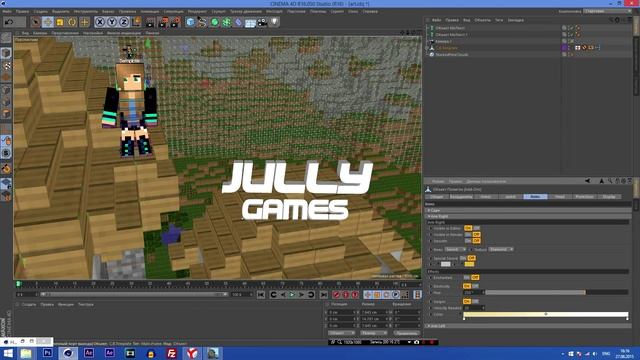Image resolution: width=640 pixels, height=360 pixels.
Task: Click the Attribute Manager up arrow
Action: click(x=601, y=181)
